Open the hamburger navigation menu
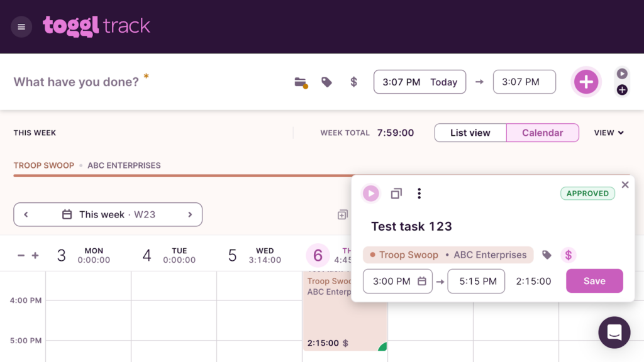Screen dimensions: 644x362 [21, 27]
